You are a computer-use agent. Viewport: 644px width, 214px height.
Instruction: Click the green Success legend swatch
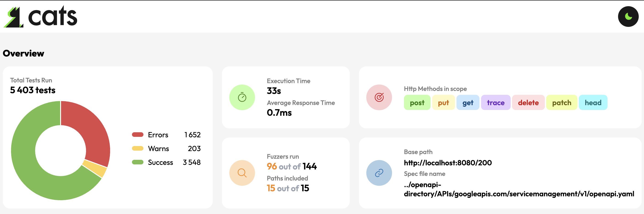137,162
